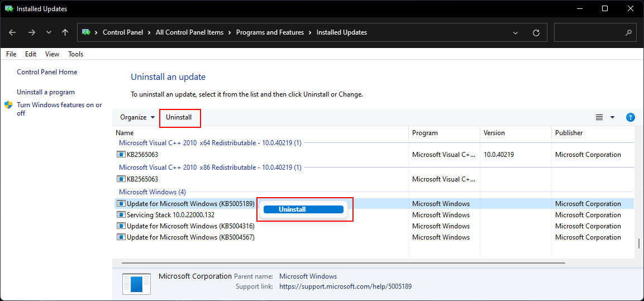The width and height of the screenshot is (644, 301).
Task: Click the icon beside KB5004567 update
Action: [x=121, y=237]
